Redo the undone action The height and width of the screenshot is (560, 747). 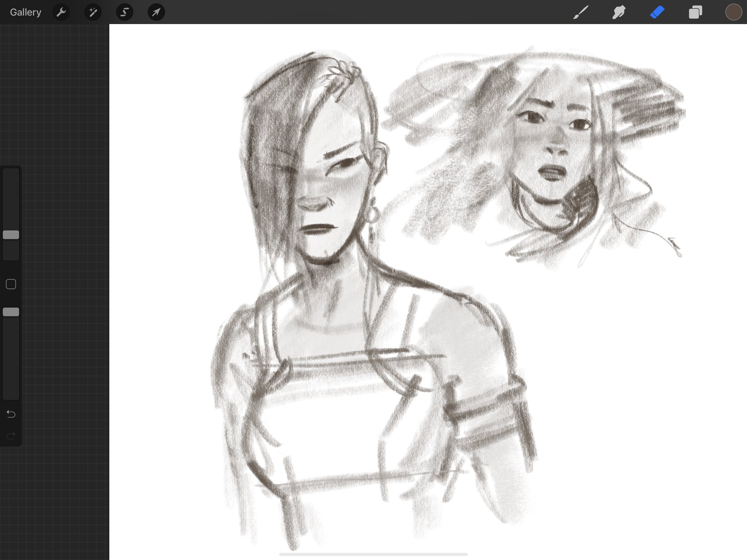click(11, 436)
